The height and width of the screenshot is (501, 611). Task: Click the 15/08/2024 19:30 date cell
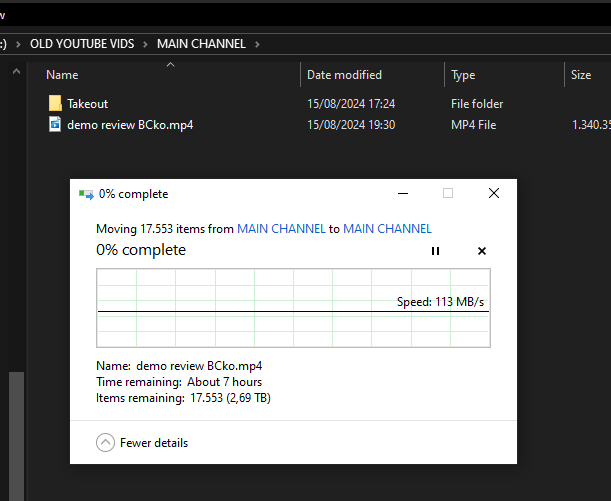351,125
